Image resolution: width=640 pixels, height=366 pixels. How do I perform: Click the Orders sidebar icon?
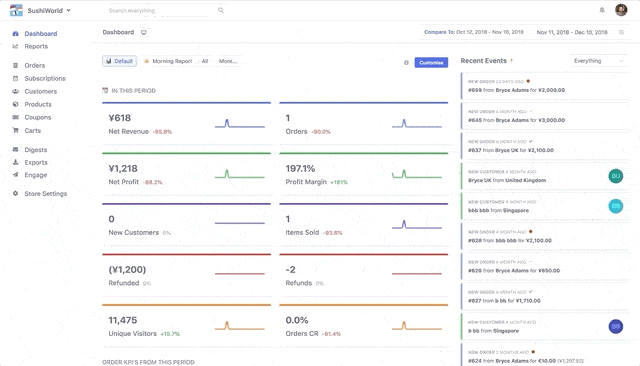(x=16, y=65)
